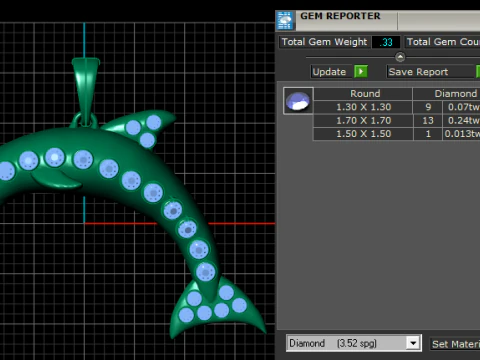Click the Total Gem Count label

click(x=442, y=42)
